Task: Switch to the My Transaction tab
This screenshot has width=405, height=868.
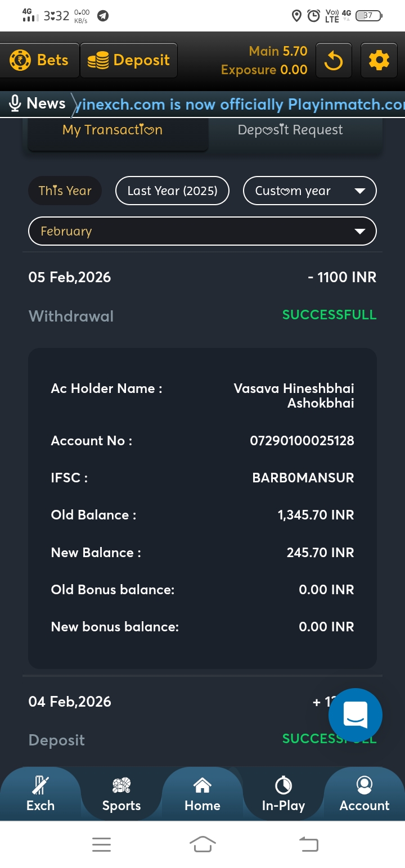Action: [112, 130]
